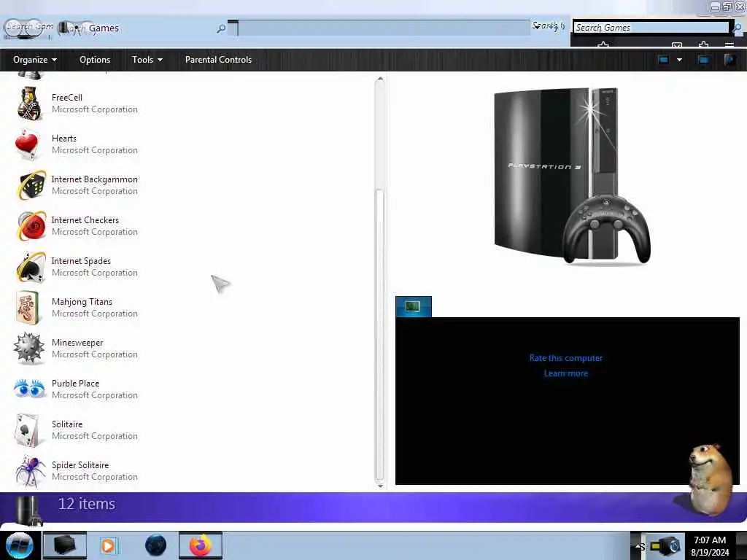Click the Spider Solitaire name label
747x560 pixels.
pyautogui.click(x=80, y=464)
